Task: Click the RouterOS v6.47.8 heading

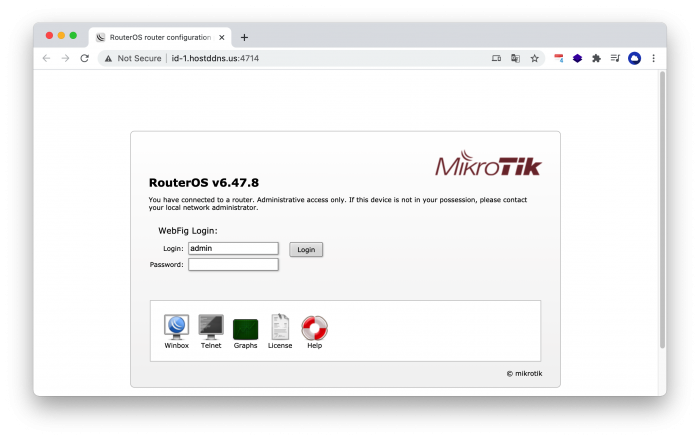Action: point(204,183)
